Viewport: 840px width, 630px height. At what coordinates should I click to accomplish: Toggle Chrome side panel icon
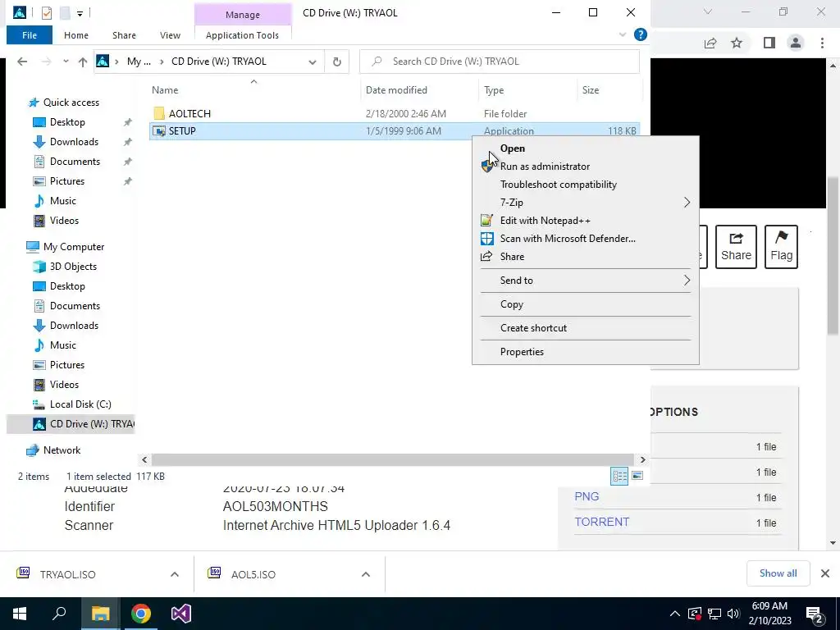tap(769, 43)
